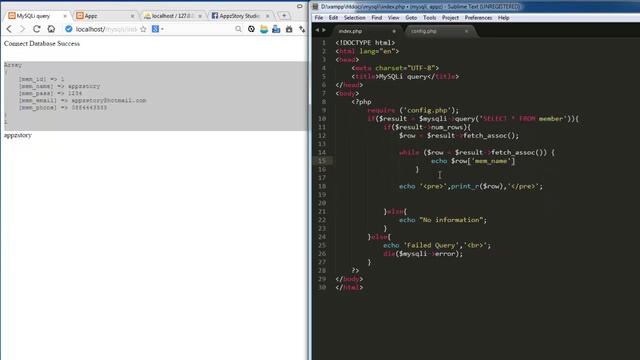Open the View menu
The height and width of the screenshot is (360, 640).
(393, 18)
